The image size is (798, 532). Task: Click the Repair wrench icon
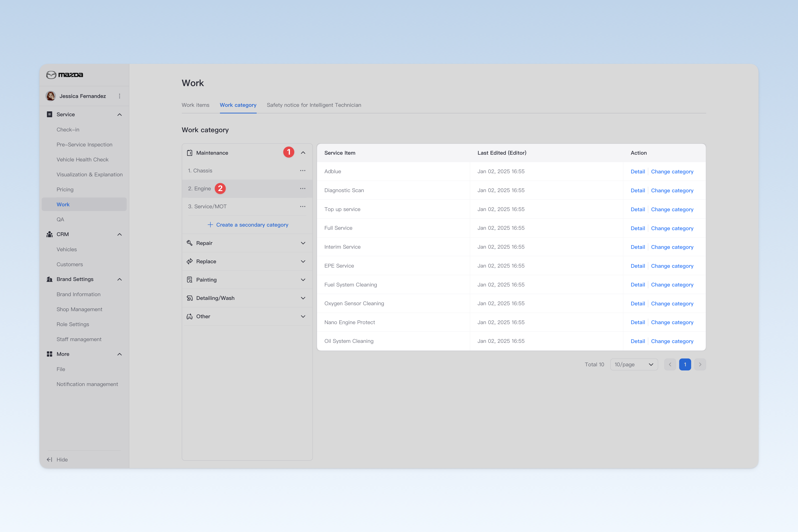pyautogui.click(x=189, y=243)
